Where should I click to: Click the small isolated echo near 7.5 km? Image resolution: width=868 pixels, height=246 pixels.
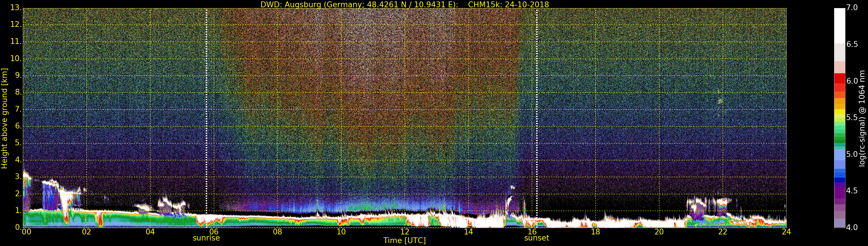(x=720, y=101)
